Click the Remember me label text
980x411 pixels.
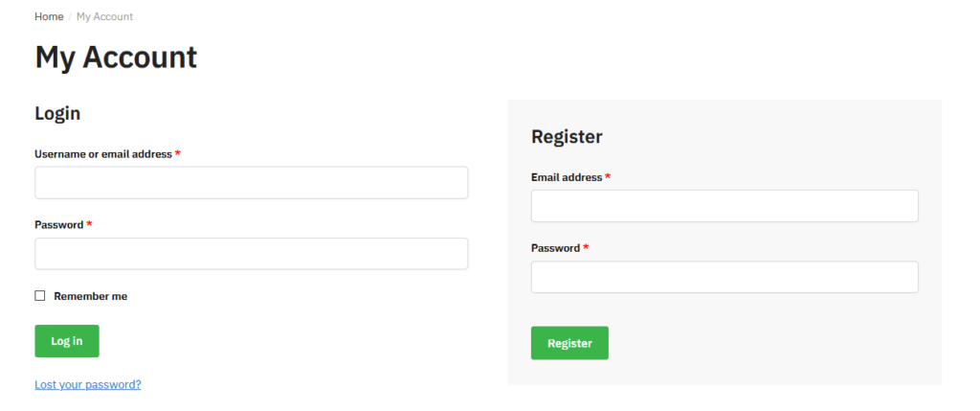[x=90, y=296]
